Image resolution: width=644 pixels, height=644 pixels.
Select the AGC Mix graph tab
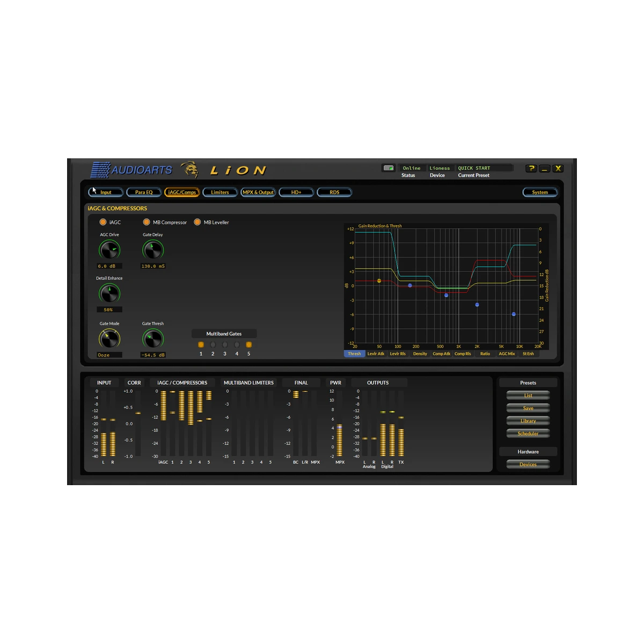coord(507,354)
